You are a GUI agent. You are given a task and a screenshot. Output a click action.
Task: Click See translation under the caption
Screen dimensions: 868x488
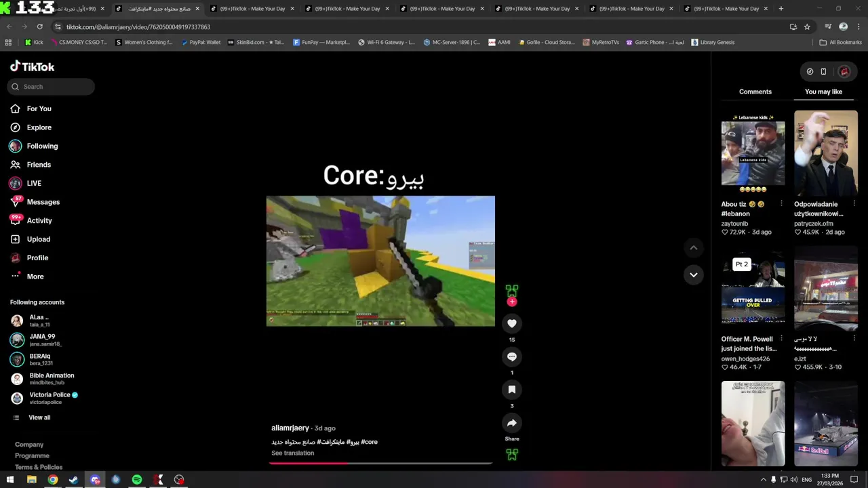coord(292,453)
